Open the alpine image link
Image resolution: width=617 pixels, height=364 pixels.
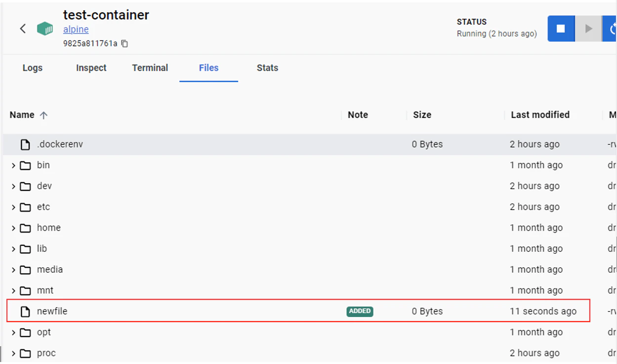tap(76, 29)
